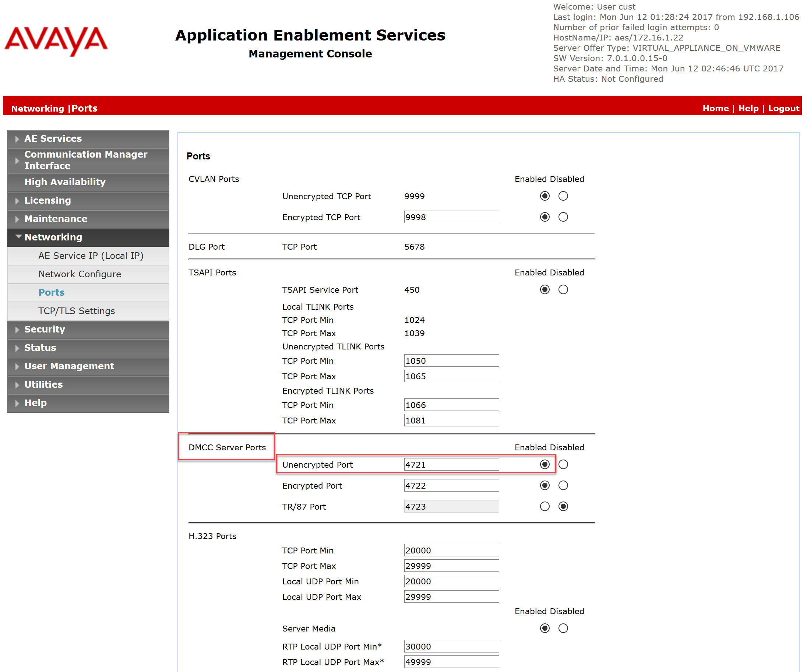This screenshot has width=807, height=672.
Task: Open Help in the top red bar
Action: point(748,108)
